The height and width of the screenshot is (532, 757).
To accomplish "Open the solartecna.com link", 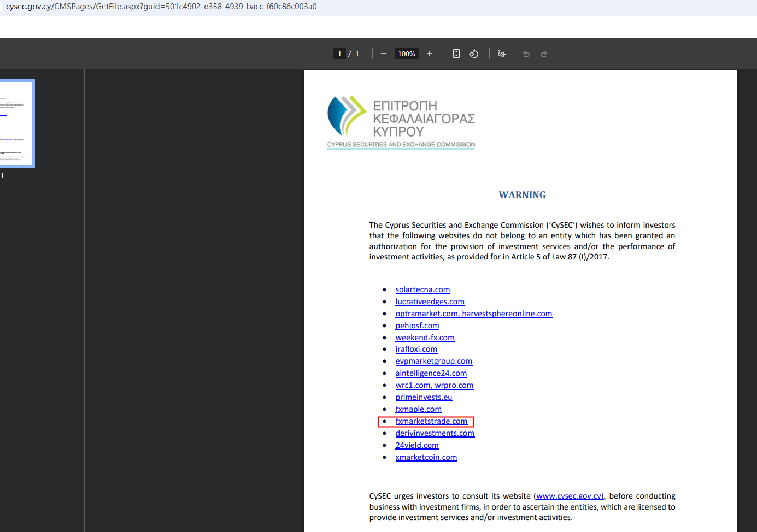I will 422,289.
